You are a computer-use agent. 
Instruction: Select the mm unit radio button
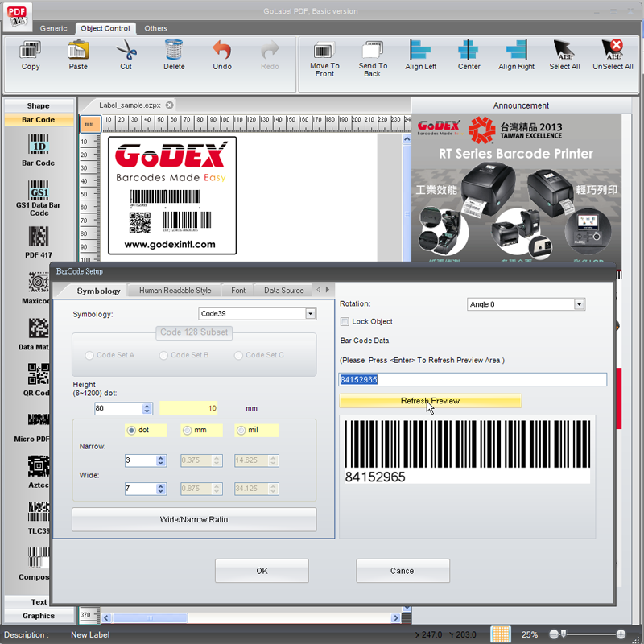tap(188, 430)
